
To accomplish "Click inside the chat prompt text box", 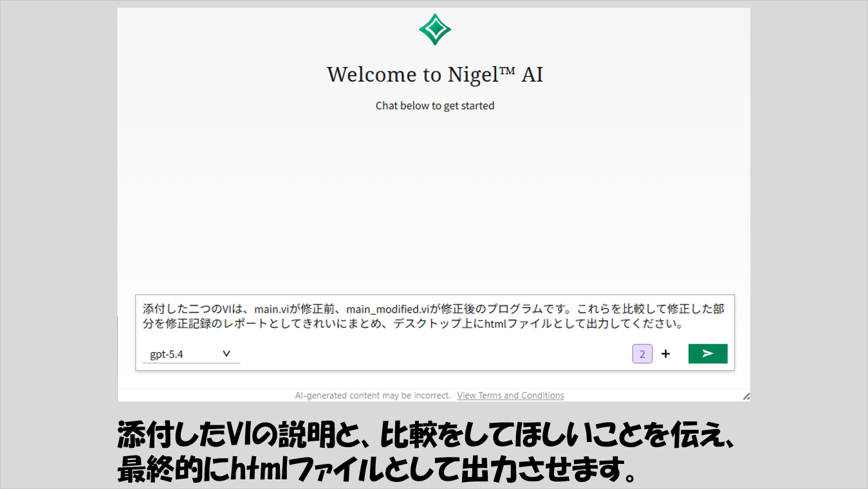I will pos(434,317).
